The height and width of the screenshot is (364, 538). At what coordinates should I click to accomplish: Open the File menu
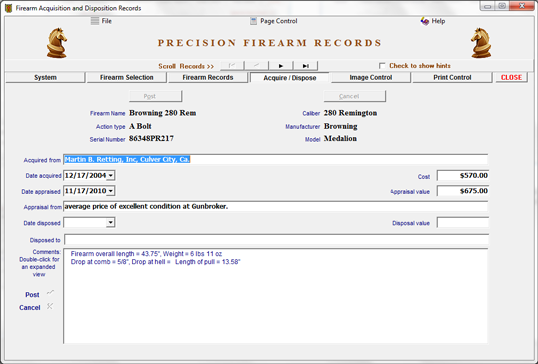[106, 21]
